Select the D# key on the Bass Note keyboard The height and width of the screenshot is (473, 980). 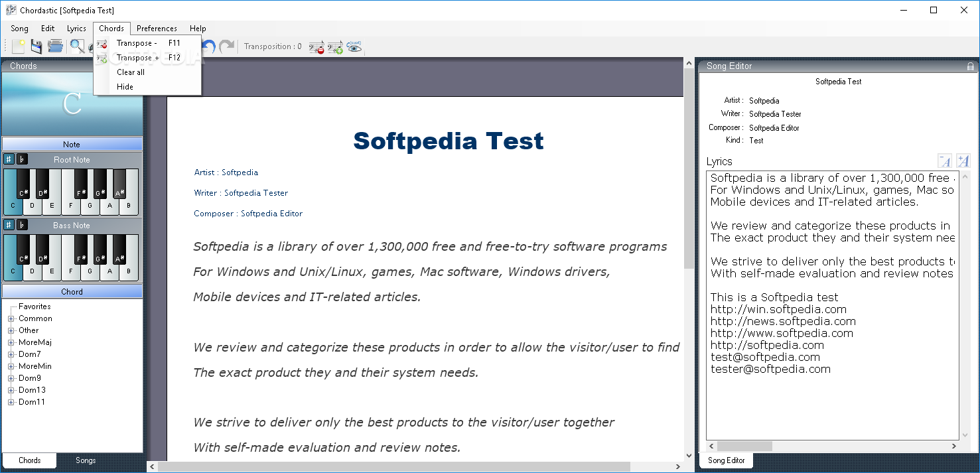[42, 249]
